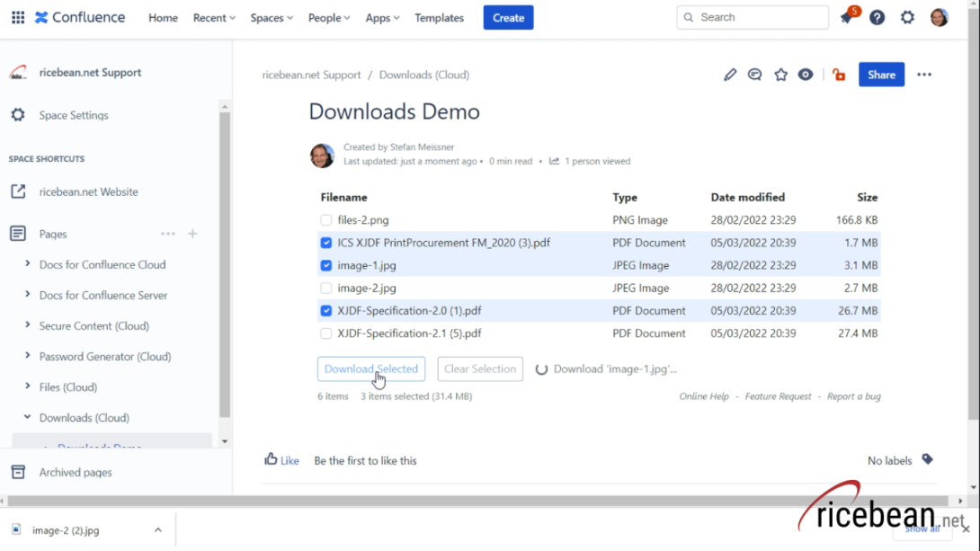The image size is (980, 551).
Task: Open the app switcher grid icon
Action: (17, 16)
